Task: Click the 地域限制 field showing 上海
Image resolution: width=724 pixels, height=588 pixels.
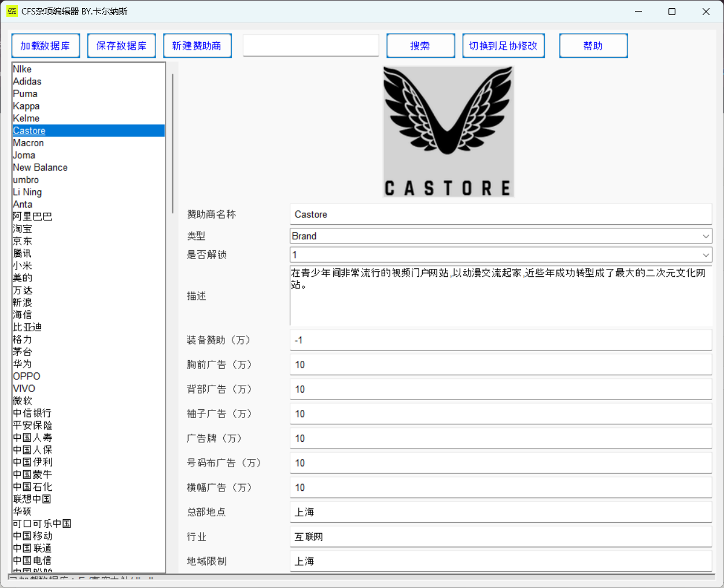Action: (501, 561)
